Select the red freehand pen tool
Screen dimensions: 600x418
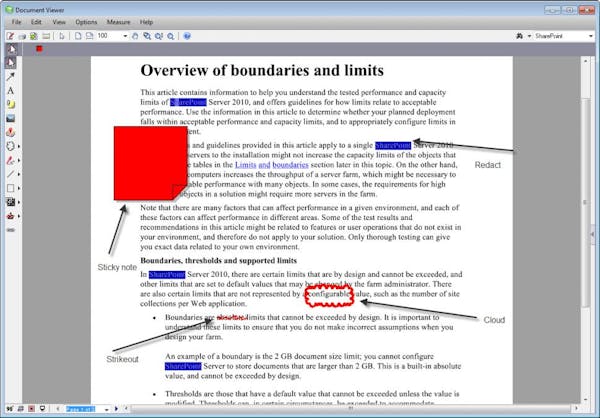click(11, 160)
